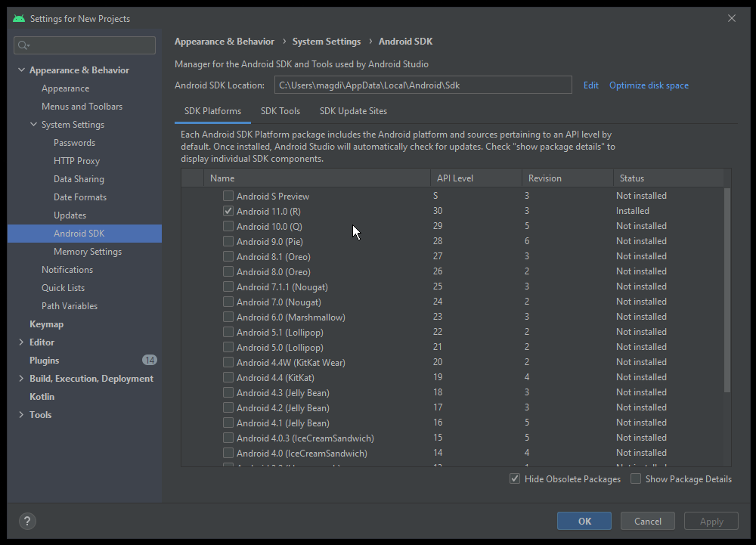The height and width of the screenshot is (545, 756).
Task: Click the SDK platforms list vertical scrollbar
Action: [x=727, y=290]
